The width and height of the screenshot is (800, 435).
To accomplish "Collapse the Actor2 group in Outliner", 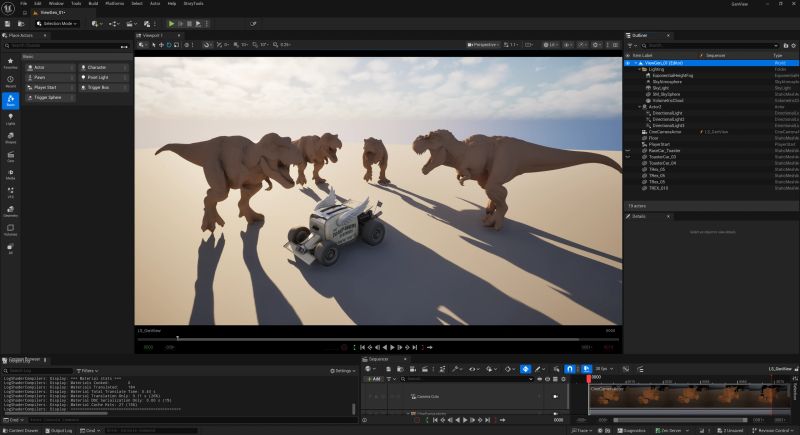I will click(x=641, y=107).
